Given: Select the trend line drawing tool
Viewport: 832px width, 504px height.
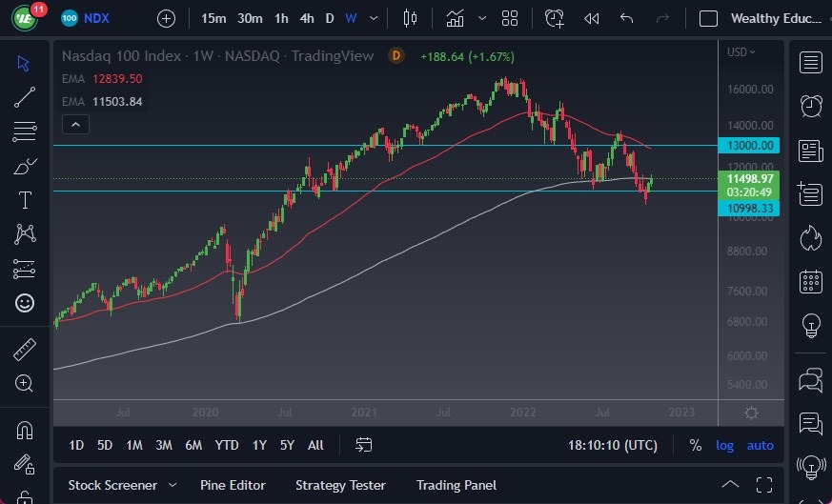Looking at the screenshot, I should coord(25,96).
